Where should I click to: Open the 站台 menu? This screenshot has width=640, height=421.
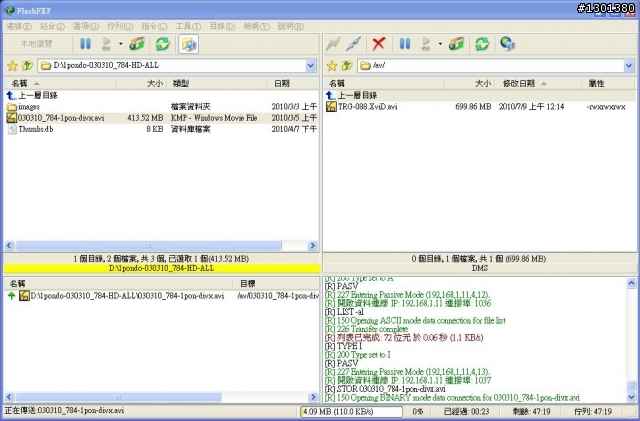pos(52,26)
